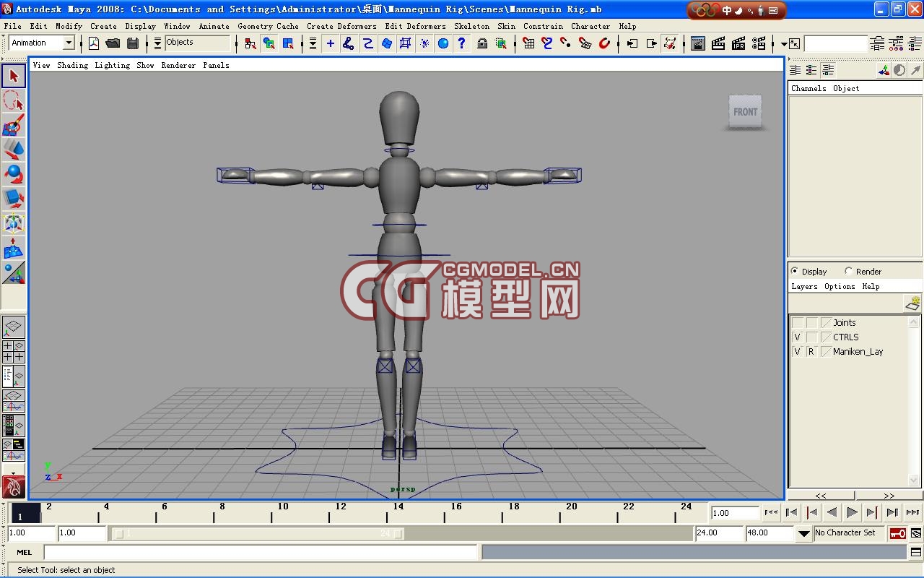
Task: Switch to four view layout
Action: 14,352
